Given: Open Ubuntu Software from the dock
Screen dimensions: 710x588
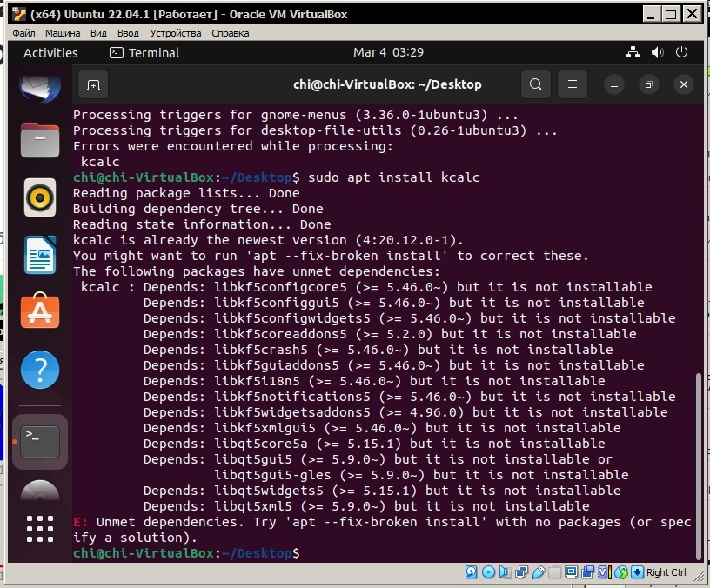Looking at the screenshot, I should (x=40, y=311).
